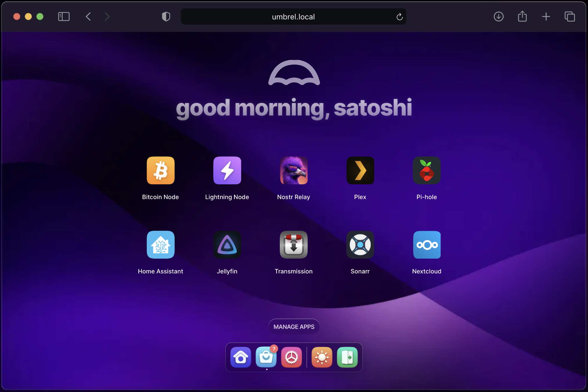Open Jellyfin media server
Viewport: 588px width, 392px height.
pos(227,244)
